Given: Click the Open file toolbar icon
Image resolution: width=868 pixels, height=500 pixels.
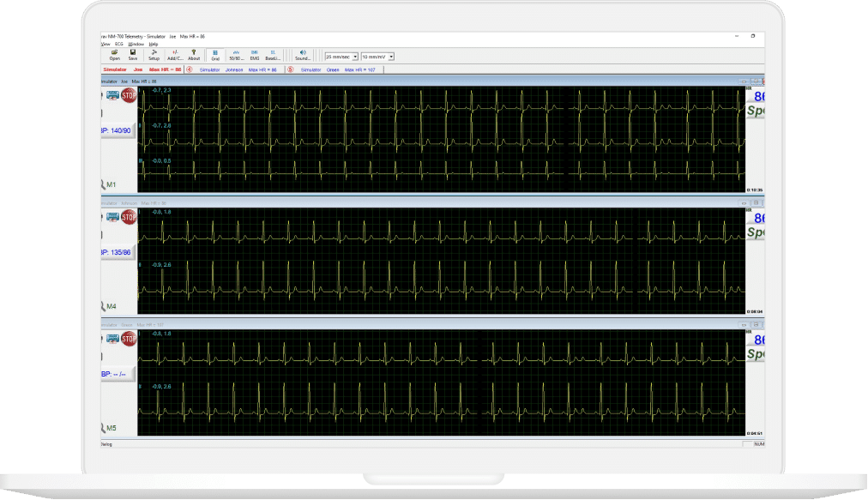Looking at the screenshot, I should coord(114,54).
